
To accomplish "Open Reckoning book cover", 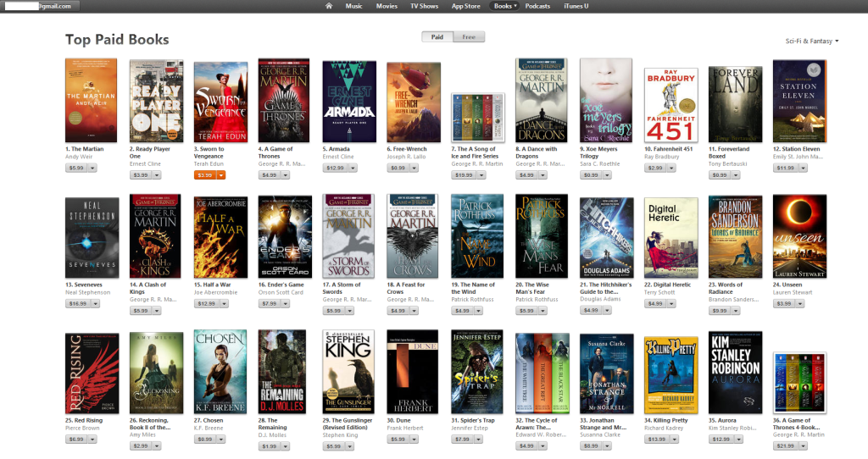I will click(x=156, y=373).
